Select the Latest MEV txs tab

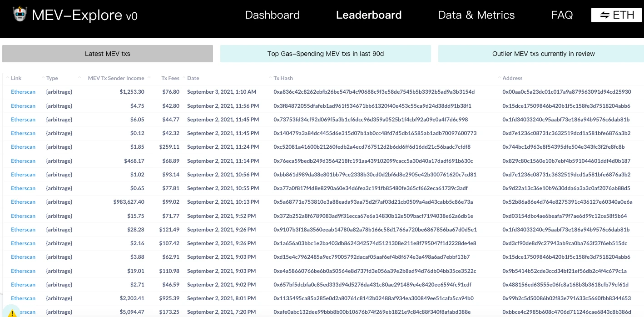(108, 54)
